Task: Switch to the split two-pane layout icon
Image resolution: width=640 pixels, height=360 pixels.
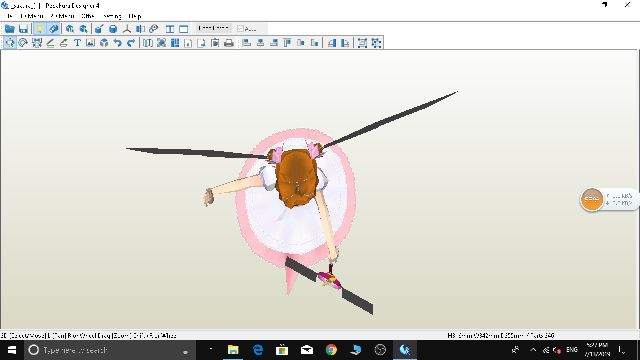Action: (170, 29)
